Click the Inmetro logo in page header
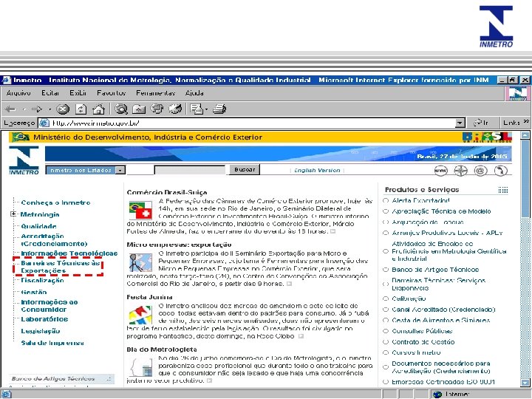The height and width of the screenshot is (399, 532). tap(24, 160)
